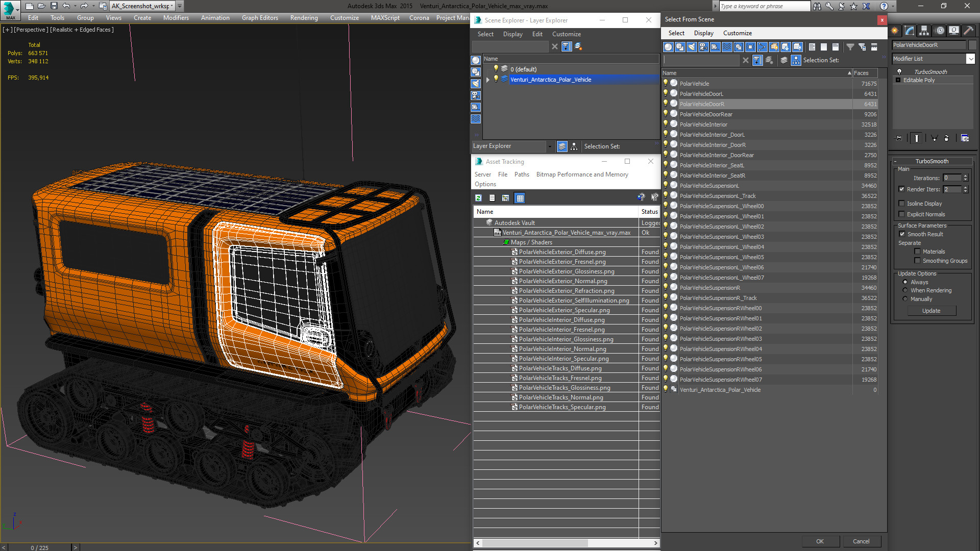The height and width of the screenshot is (551, 980).
Task: Click Add New Layer icon in Scene Explorer
Action: pos(578,46)
